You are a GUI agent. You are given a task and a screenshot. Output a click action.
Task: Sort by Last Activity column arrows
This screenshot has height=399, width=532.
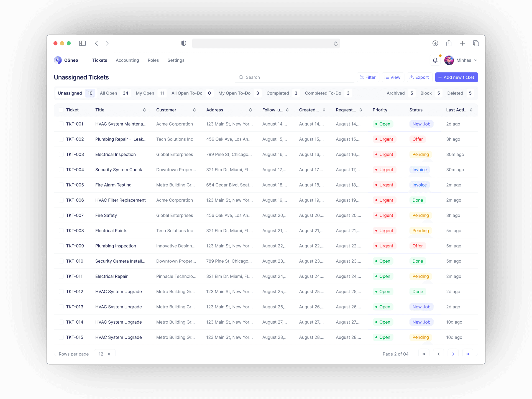(x=471, y=110)
